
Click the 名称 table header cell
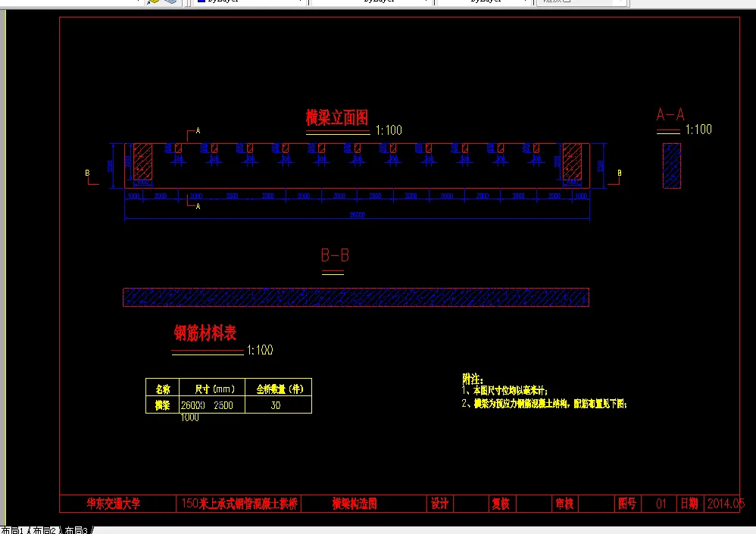(162, 389)
